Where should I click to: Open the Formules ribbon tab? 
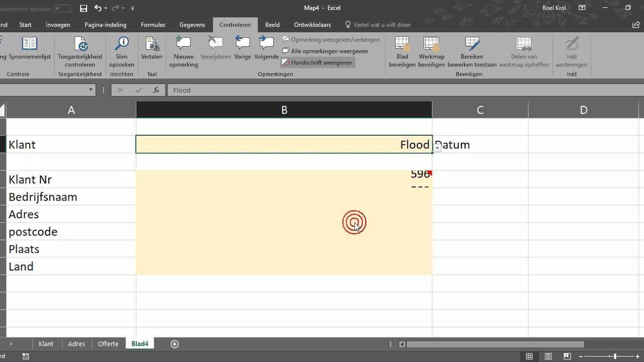(x=153, y=25)
